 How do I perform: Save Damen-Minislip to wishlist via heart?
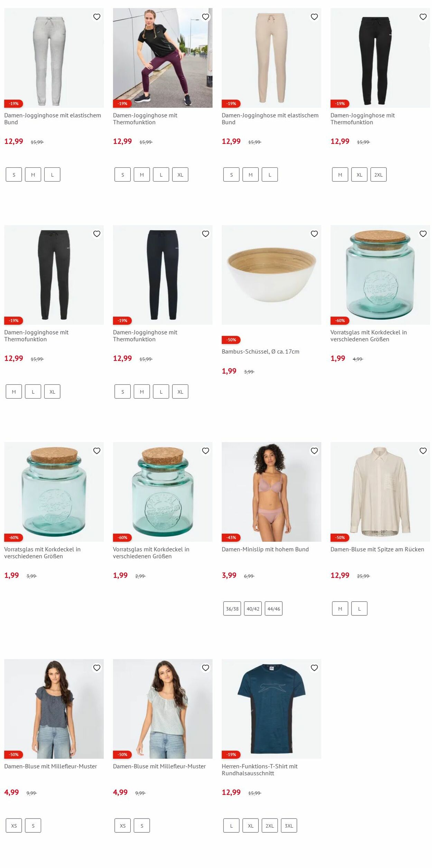pyautogui.click(x=314, y=450)
